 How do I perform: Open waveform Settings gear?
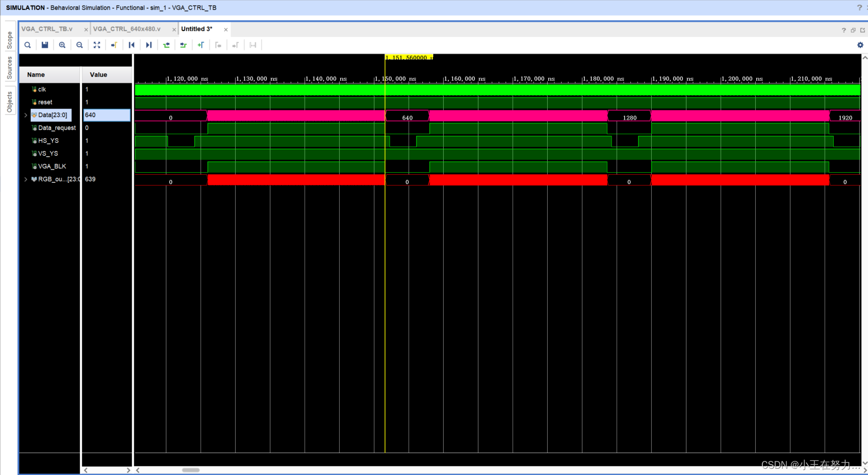pyautogui.click(x=860, y=45)
